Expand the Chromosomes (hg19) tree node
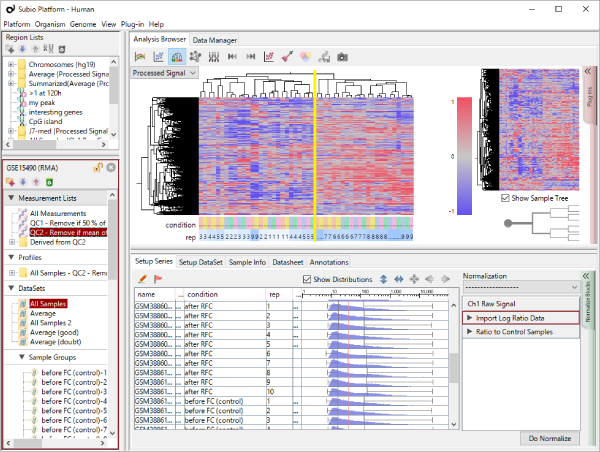 [10, 63]
